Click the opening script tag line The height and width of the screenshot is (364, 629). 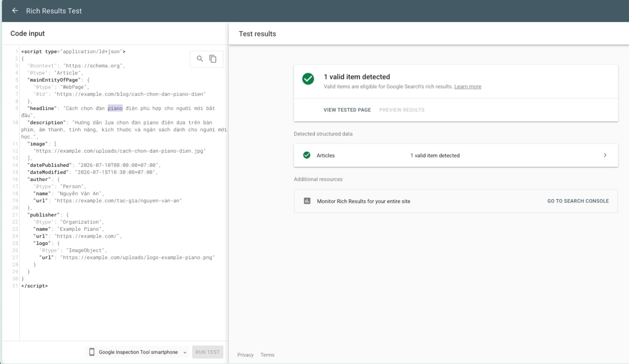click(74, 51)
